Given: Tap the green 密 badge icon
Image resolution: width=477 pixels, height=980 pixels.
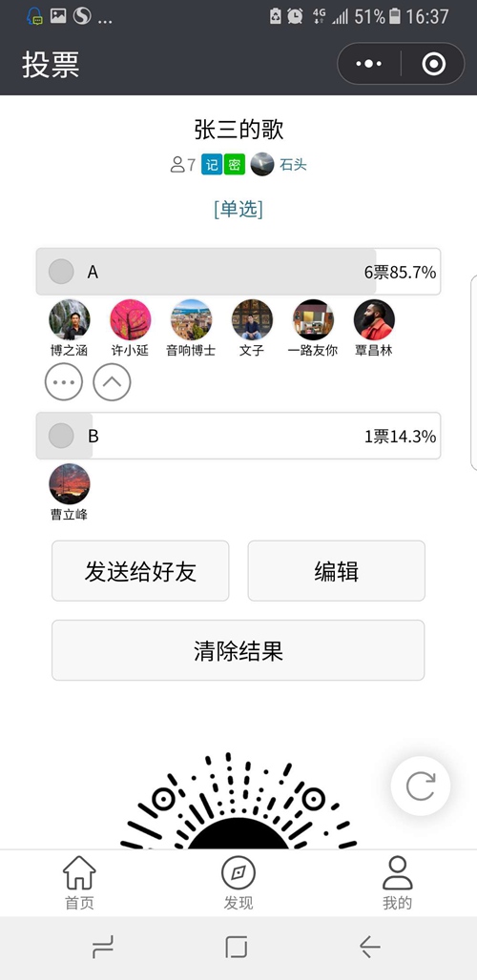Looking at the screenshot, I should coord(235,165).
